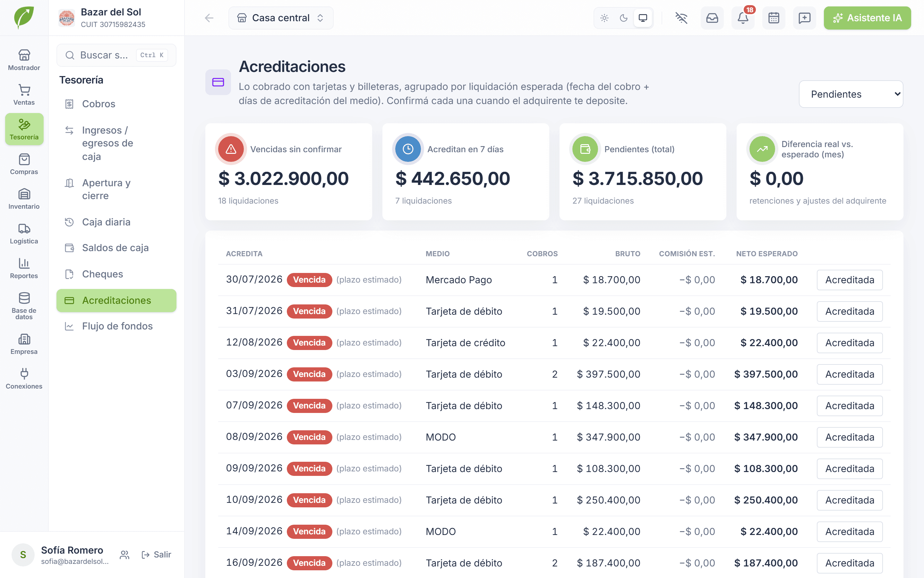
Task: Open Caja diaria menu item
Action: click(x=116, y=222)
